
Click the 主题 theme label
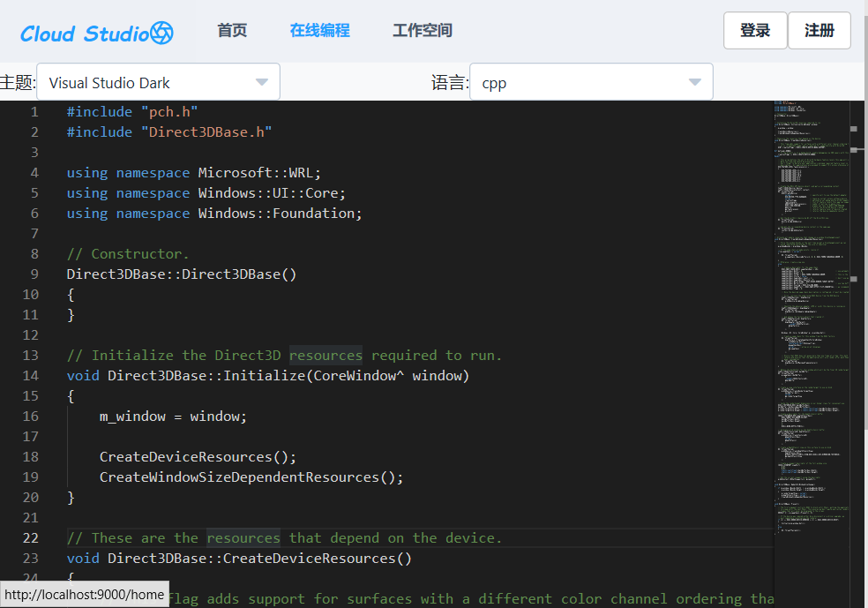pos(18,82)
